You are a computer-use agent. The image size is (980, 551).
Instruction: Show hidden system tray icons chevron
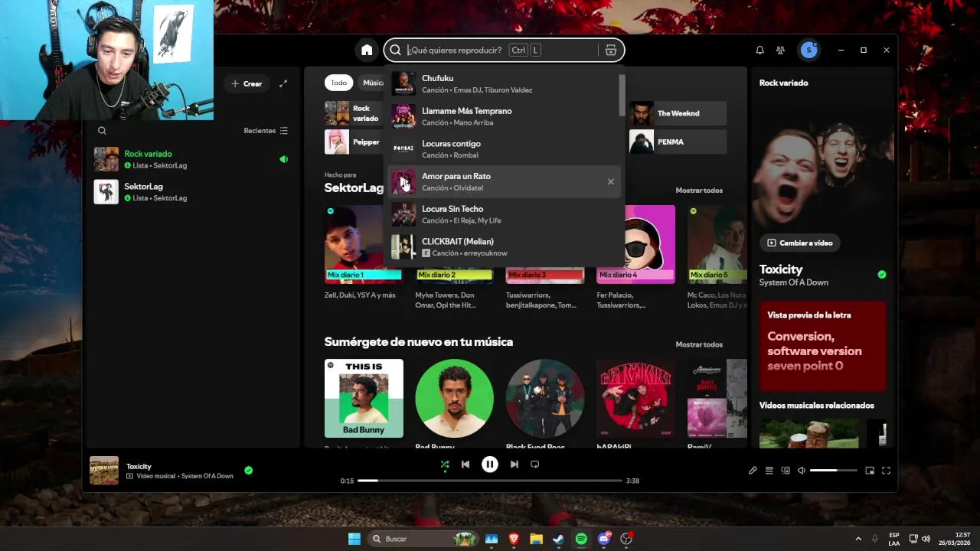[x=857, y=539]
